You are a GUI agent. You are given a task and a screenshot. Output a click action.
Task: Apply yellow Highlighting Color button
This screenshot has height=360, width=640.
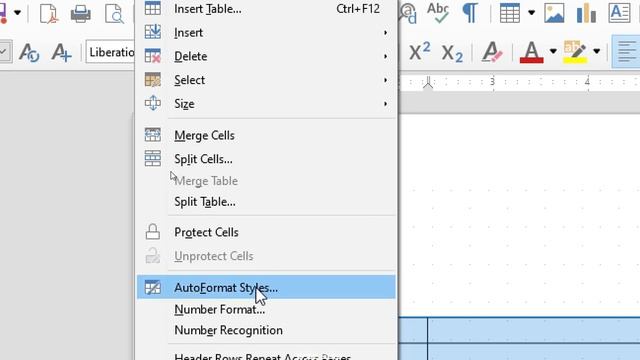pyautogui.click(x=575, y=52)
